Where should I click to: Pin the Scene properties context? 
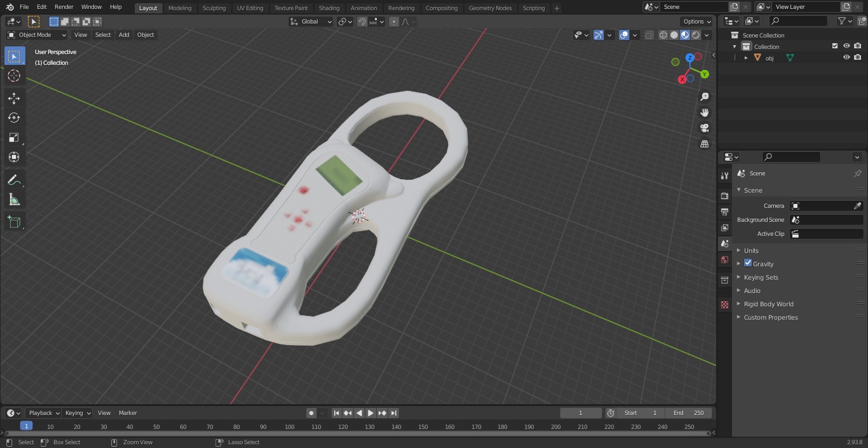pyautogui.click(x=857, y=173)
